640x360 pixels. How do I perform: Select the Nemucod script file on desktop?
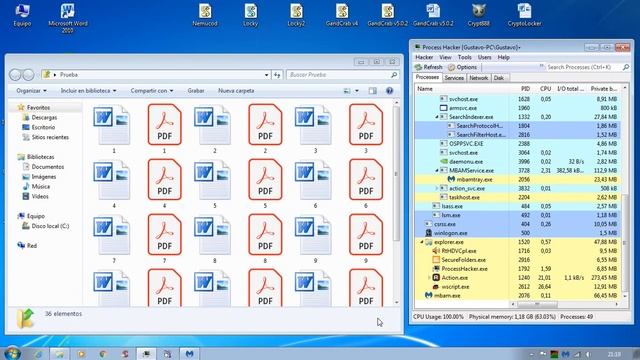205,15
